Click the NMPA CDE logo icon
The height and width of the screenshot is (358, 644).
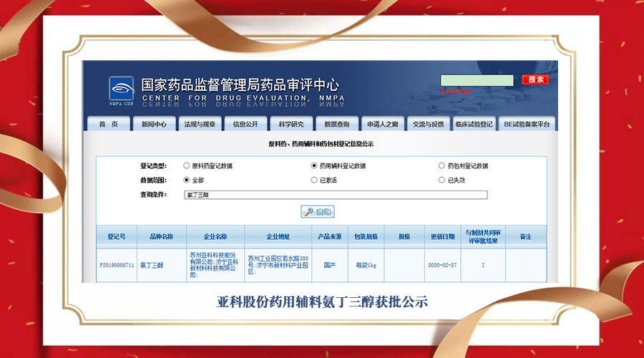point(121,89)
